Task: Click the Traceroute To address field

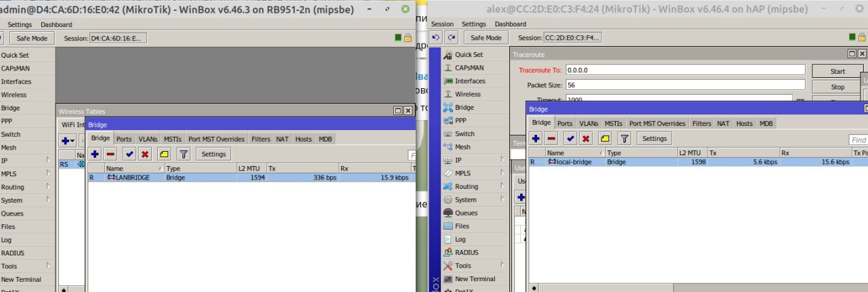Action: [685, 70]
